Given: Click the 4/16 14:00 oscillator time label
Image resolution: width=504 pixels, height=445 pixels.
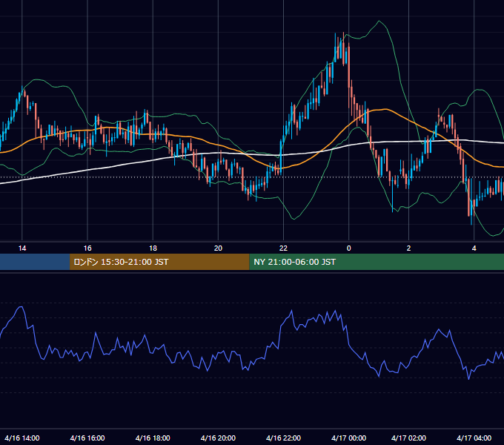Looking at the screenshot, I should tap(21, 438).
